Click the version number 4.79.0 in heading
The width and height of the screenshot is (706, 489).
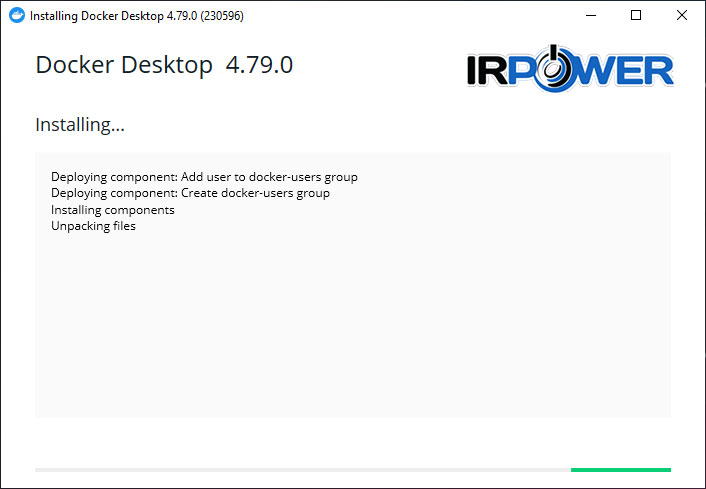coord(259,65)
